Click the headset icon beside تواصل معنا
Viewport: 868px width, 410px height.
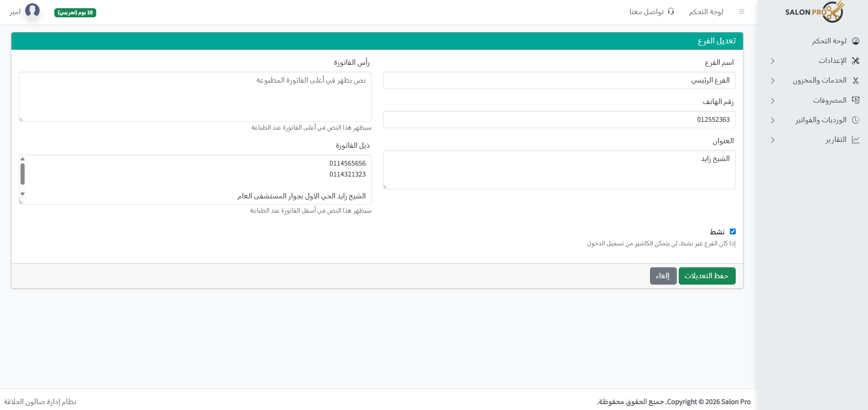tap(671, 11)
